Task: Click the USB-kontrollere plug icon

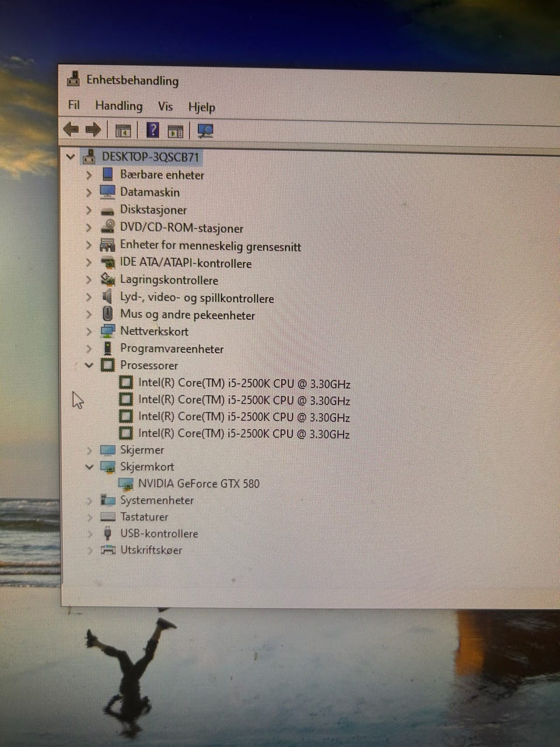Action: tap(107, 533)
